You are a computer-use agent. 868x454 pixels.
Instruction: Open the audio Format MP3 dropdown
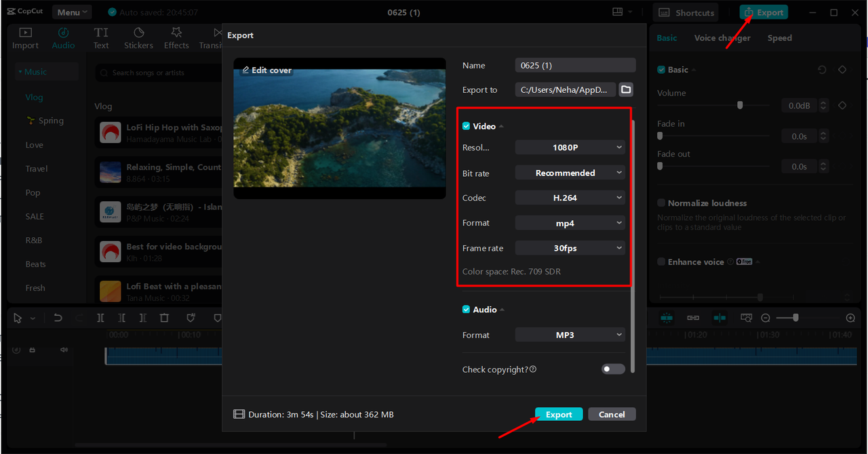(x=570, y=335)
